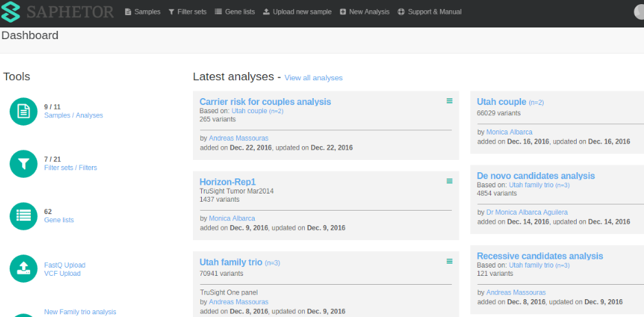Open New Family trio analysis link
Image resolution: width=644 pixels, height=317 pixels.
80,312
